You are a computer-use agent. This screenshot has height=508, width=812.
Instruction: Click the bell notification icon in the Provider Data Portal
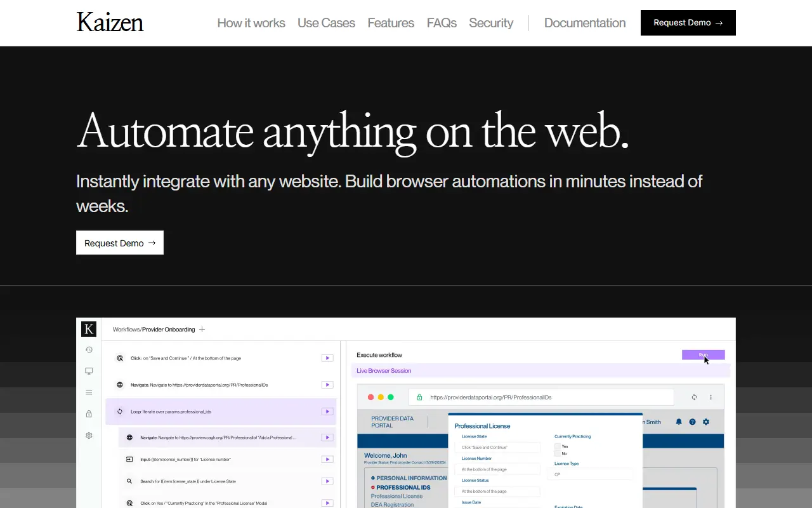pos(679,422)
